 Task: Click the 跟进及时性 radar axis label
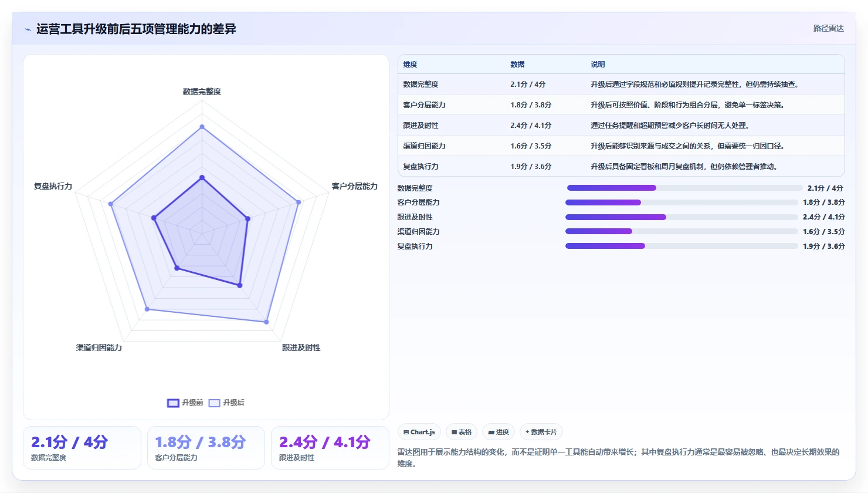[x=301, y=347]
